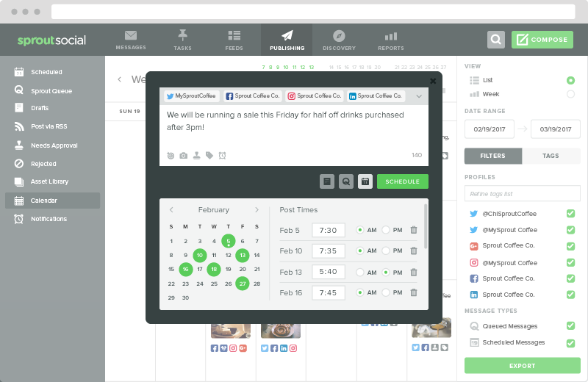Click the alarm clock icon in composer
The width and height of the screenshot is (588, 382).
coord(223,156)
